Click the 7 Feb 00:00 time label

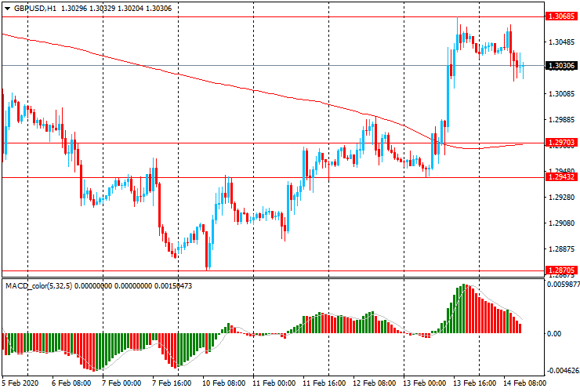(x=121, y=383)
